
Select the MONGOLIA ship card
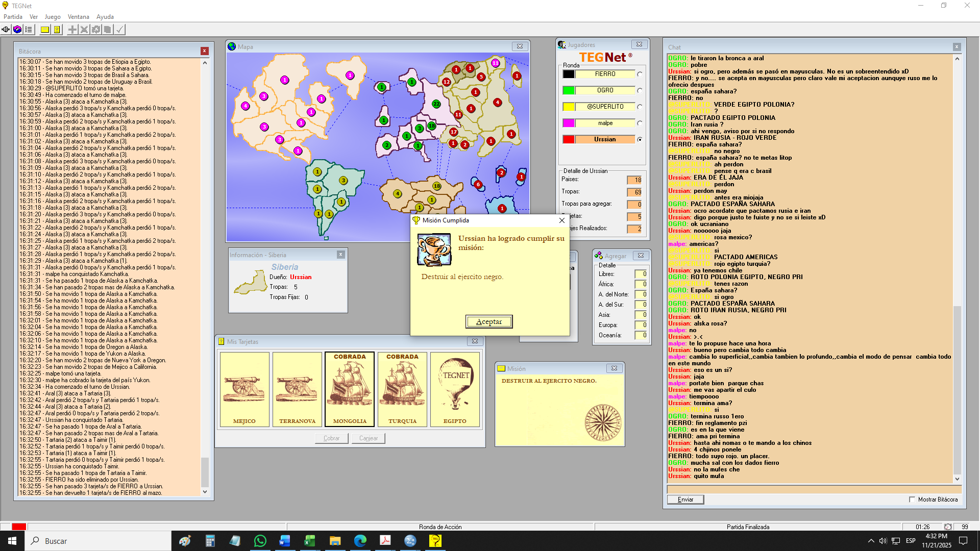click(350, 389)
